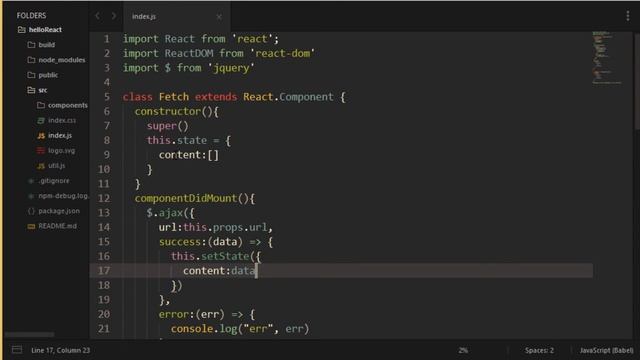The width and height of the screenshot is (640, 360).
Task: Click this.setState on line 16
Action: (x=210, y=256)
